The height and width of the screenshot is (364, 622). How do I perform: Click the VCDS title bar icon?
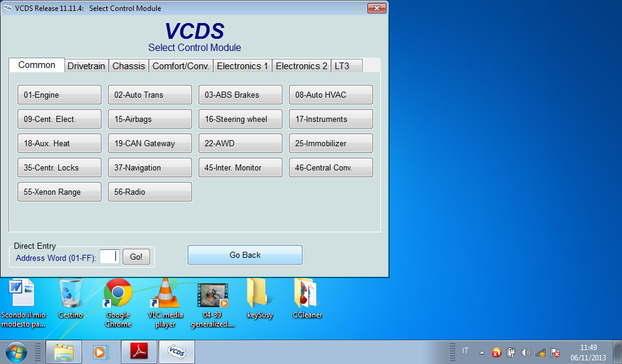pos(8,8)
